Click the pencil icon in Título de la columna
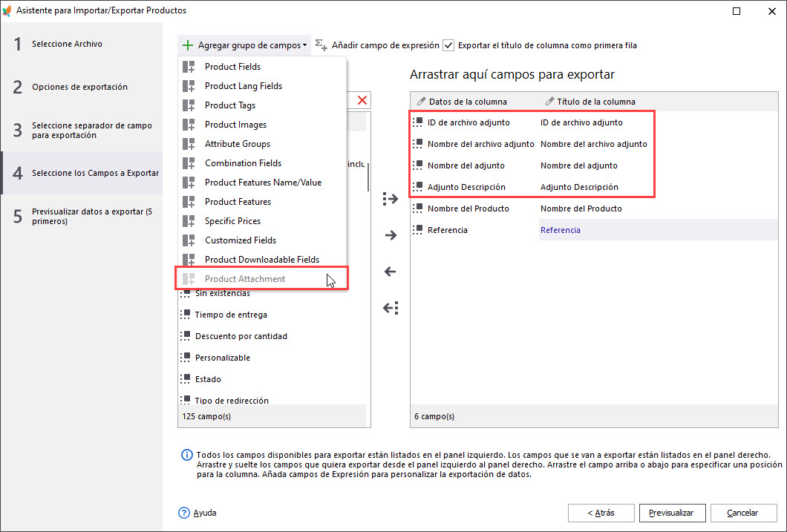Viewport: 787px width, 532px height. click(549, 102)
